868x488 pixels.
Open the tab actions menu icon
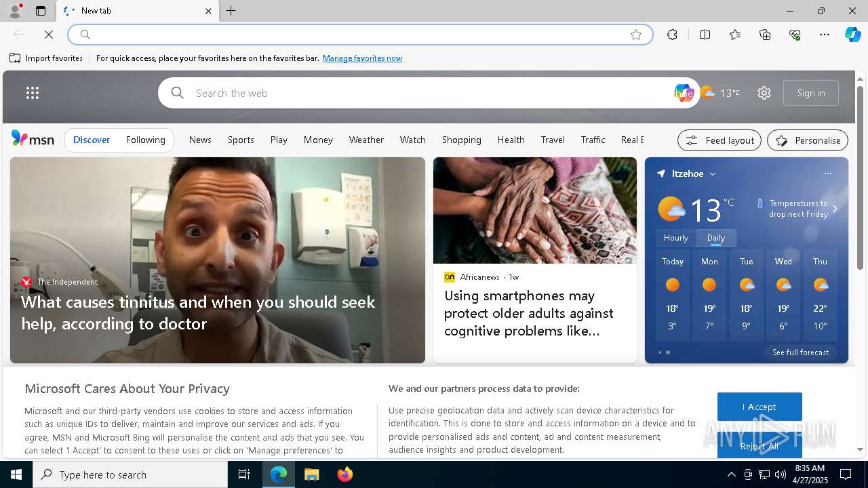pyautogui.click(x=41, y=11)
